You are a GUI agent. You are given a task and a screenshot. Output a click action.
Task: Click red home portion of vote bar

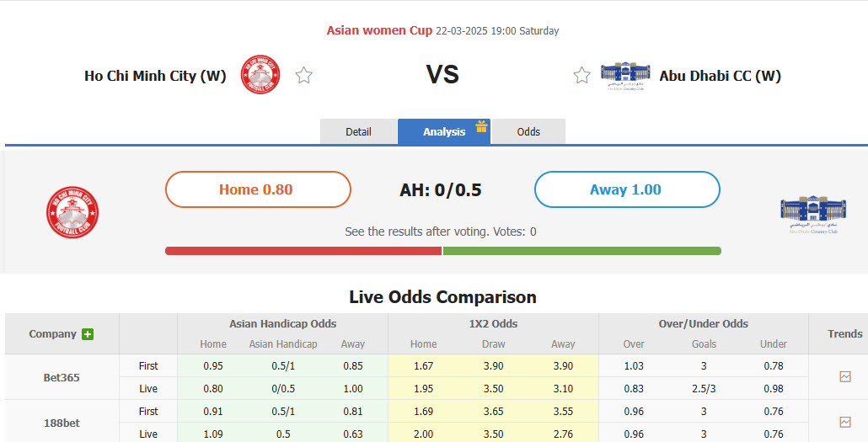tap(303, 251)
